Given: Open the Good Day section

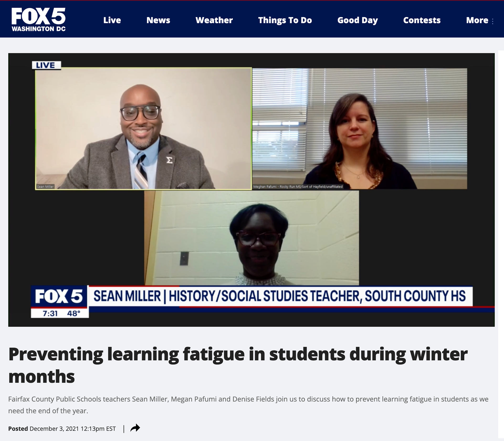Looking at the screenshot, I should pos(357,20).
